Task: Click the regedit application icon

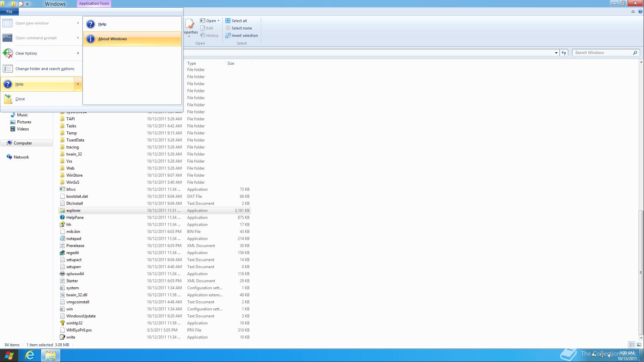Action: 62,253
